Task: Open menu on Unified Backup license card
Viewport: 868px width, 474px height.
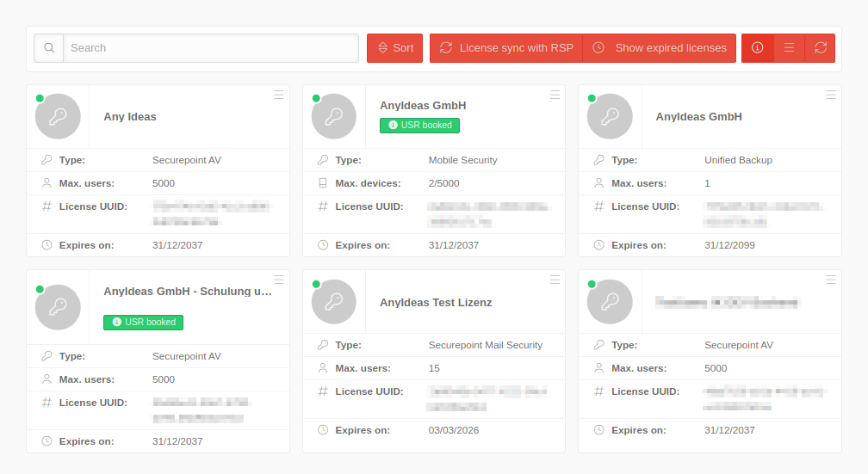Action: pos(831,95)
